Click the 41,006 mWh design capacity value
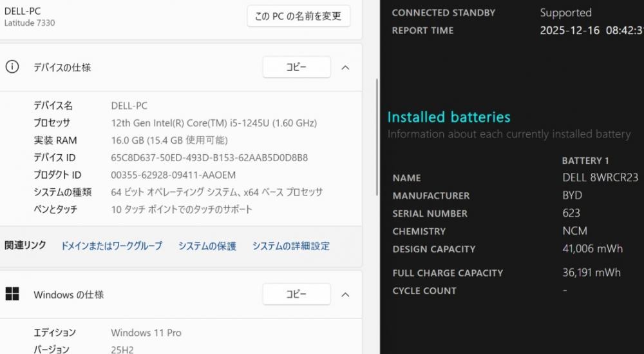644x354 pixels. [x=592, y=249]
